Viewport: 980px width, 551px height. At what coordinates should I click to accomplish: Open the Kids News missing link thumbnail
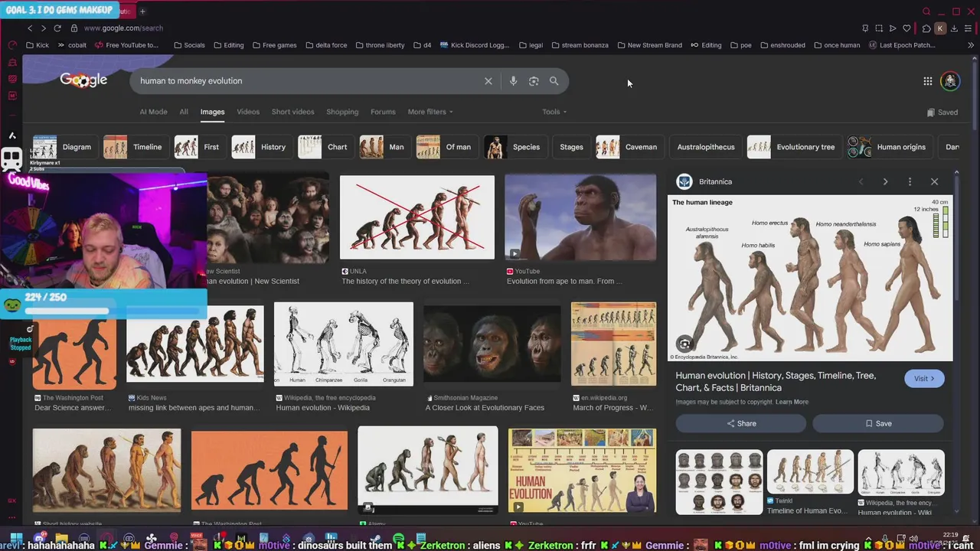tap(195, 344)
